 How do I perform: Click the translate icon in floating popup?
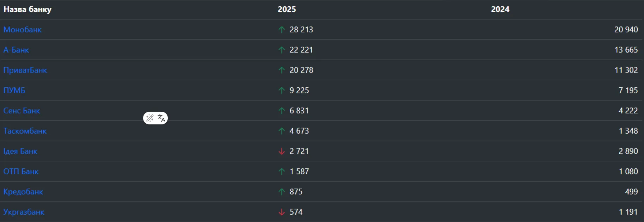pos(161,118)
